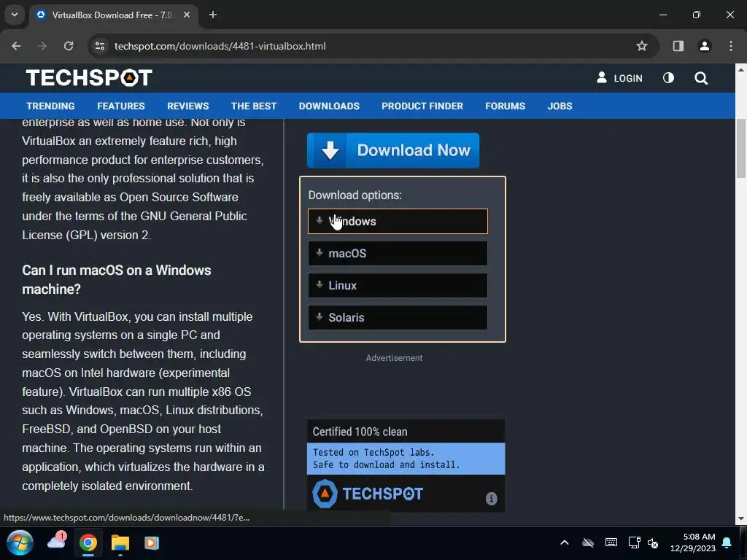Image resolution: width=747 pixels, height=560 pixels.
Task: Open the TRENDING menu item
Action: tap(50, 106)
